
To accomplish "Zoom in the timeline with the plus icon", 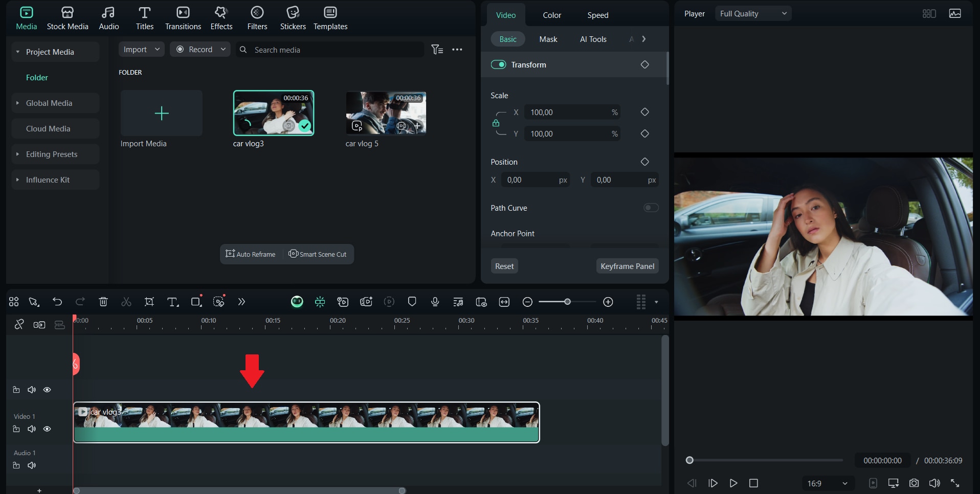I will pos(608,302).
